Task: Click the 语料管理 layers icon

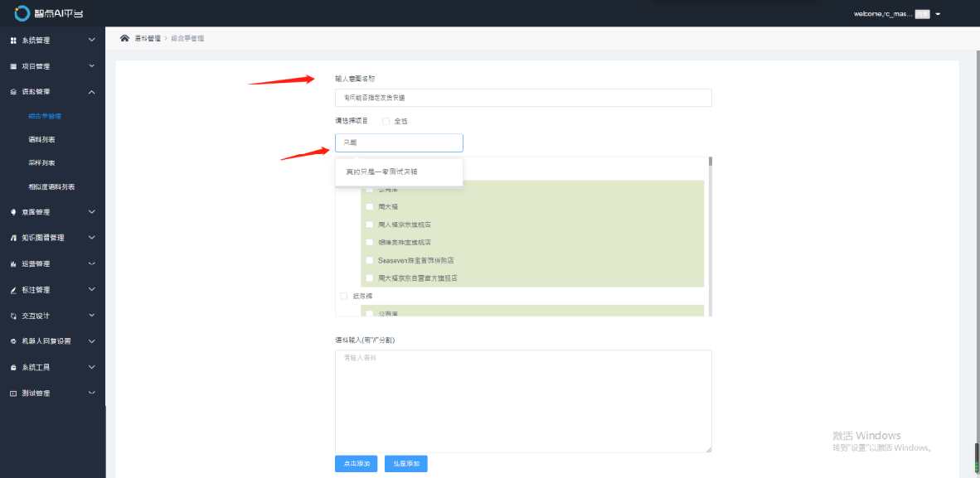Action: pyautogui.click(x=13, y=92)
